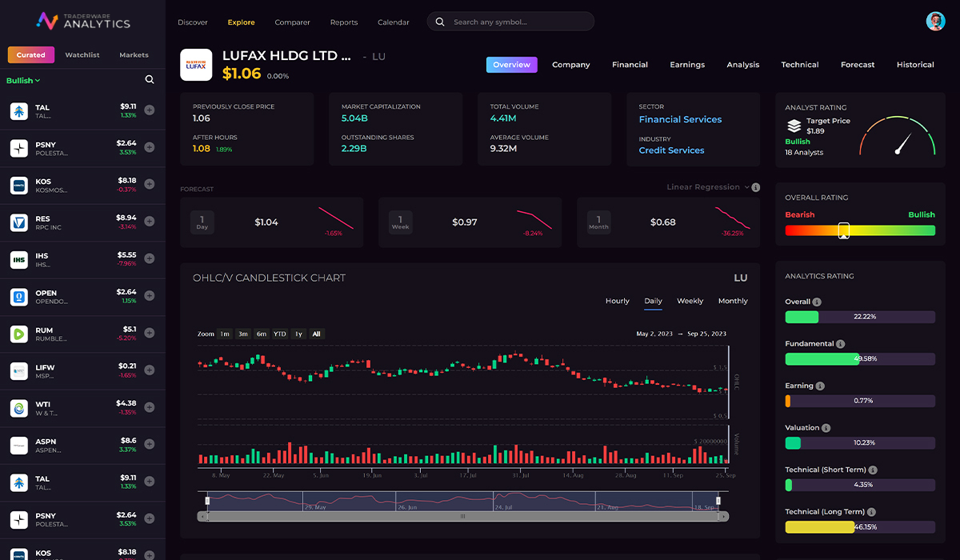
Task: Click the chart navigator horizontal scrollbar
Action: point(462,517)
